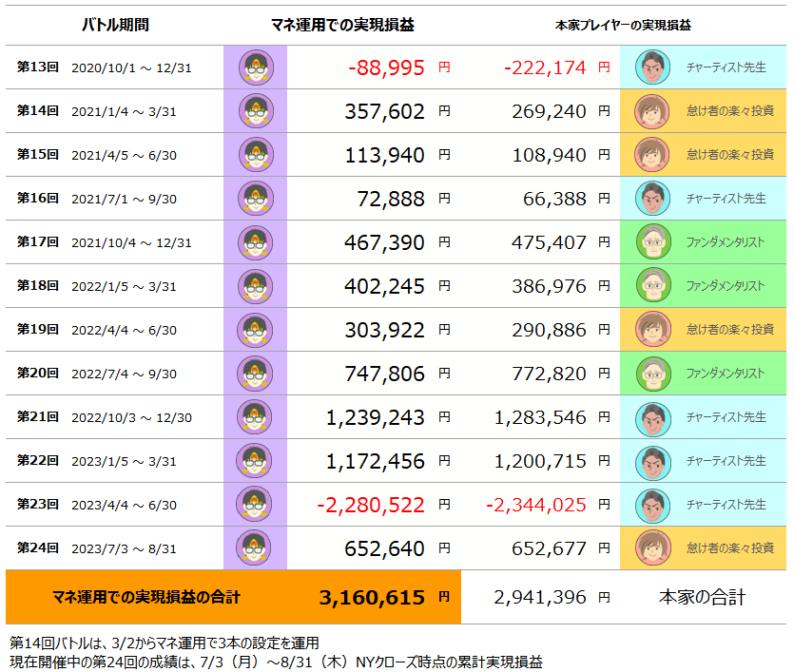Click ファンダメンタリスト avatar in 第17回 row
The width and height of the screenshot is (794, 672).
(653, 241)
